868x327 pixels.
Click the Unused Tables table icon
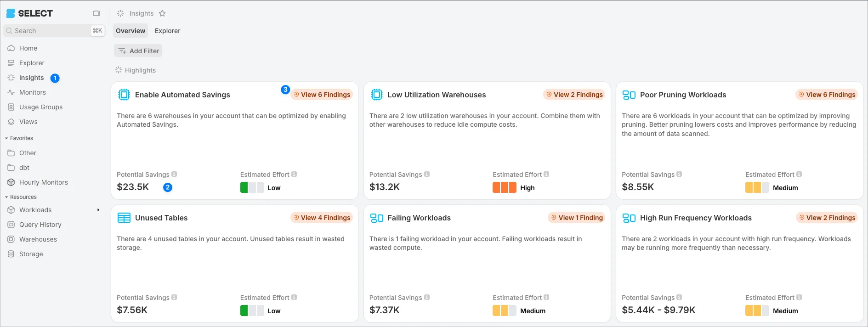124,218
